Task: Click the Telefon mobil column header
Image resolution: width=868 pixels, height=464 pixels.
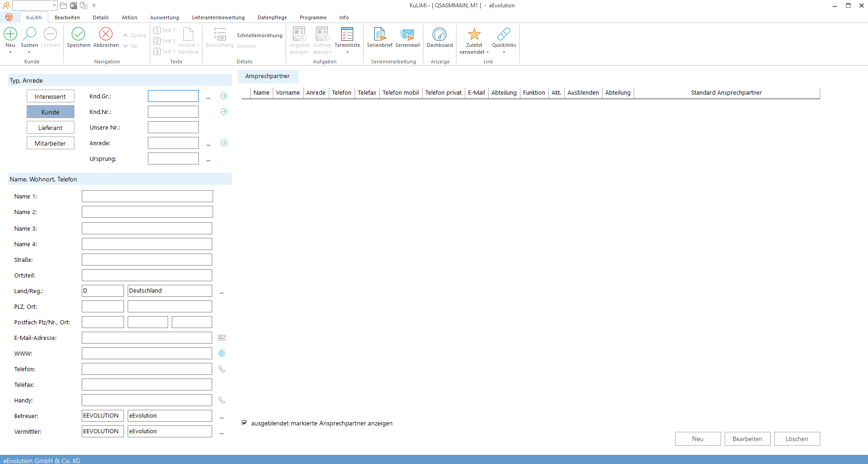Action: (x=400, y=92)
